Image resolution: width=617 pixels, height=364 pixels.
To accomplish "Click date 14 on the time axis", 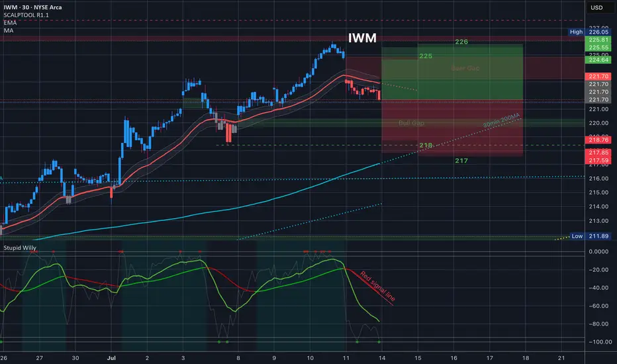I will (382, 358).
